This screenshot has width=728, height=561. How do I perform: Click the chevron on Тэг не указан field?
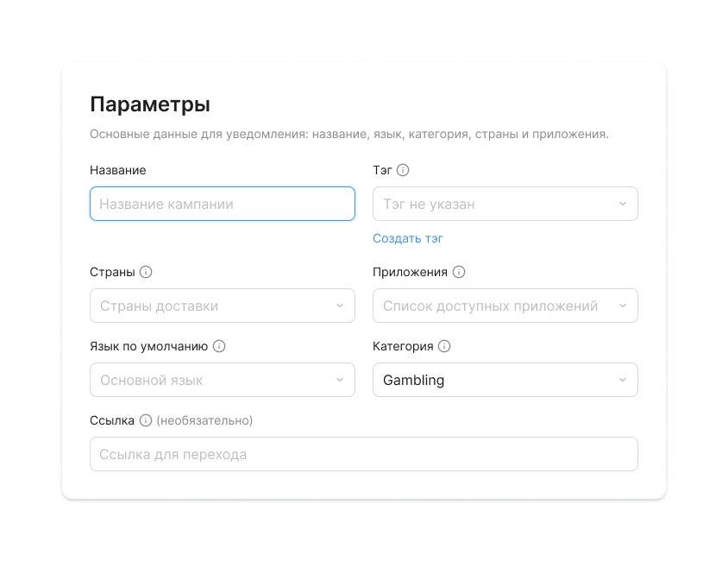(x=623, y=204)
